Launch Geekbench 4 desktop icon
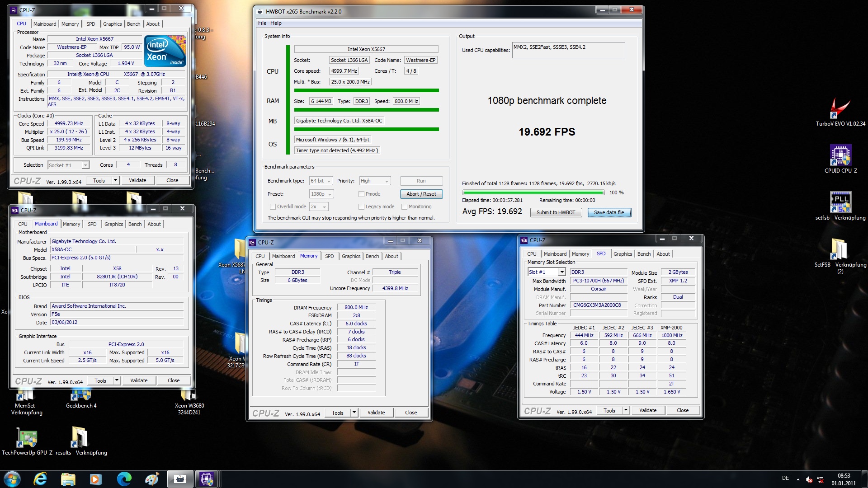This screenshot has height=488, width=868. click(x=81, y=398)
